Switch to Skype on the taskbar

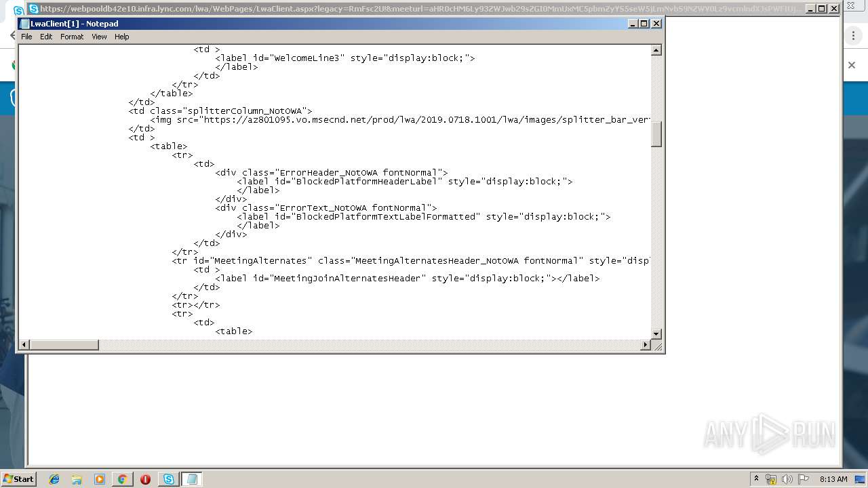coord(168,479)
